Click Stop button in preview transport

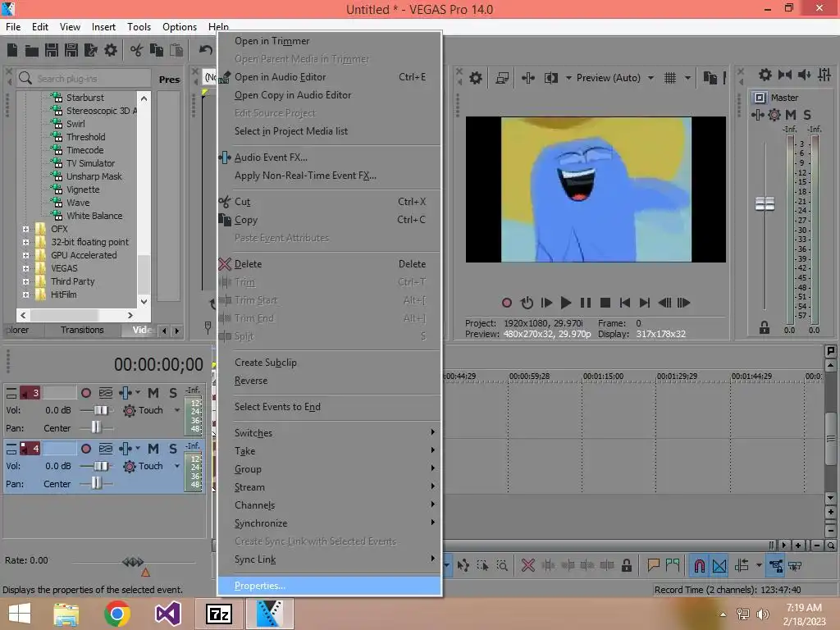coord(605,303)
